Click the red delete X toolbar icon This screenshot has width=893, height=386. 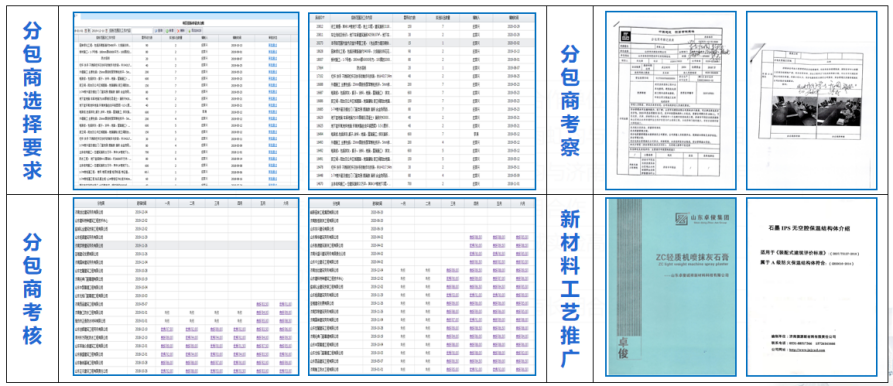click(178, 31)
